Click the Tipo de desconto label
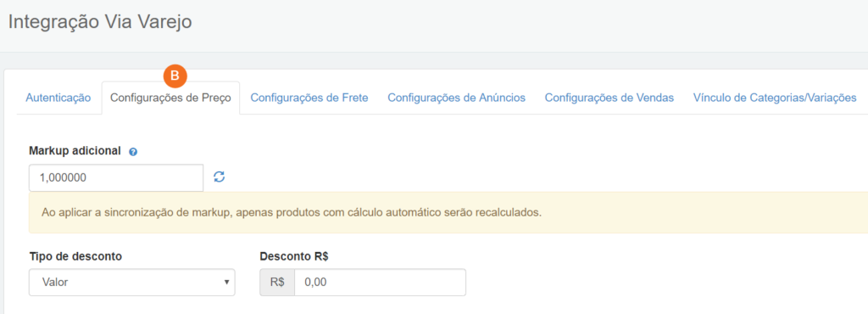 click(x=75, y=256)
